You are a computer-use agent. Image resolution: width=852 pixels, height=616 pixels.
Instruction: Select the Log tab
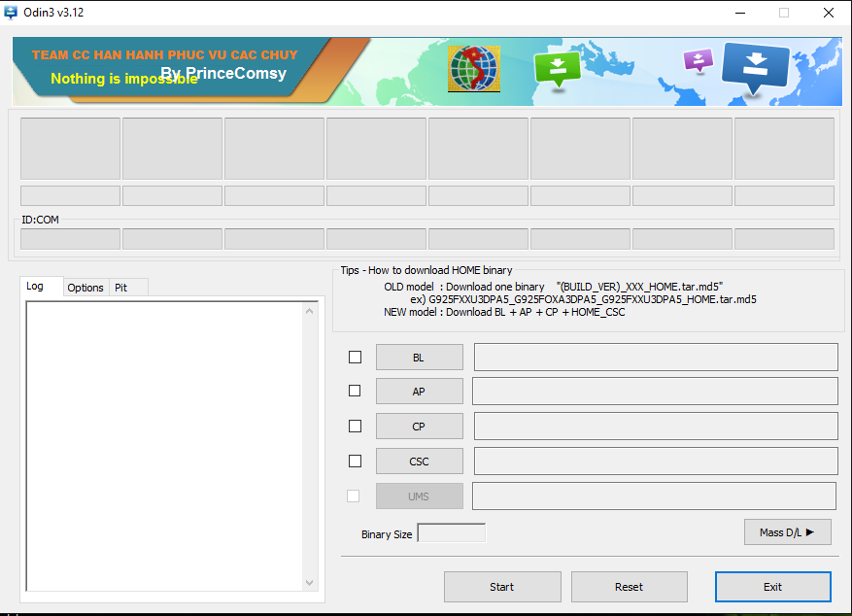click(35, 287)
